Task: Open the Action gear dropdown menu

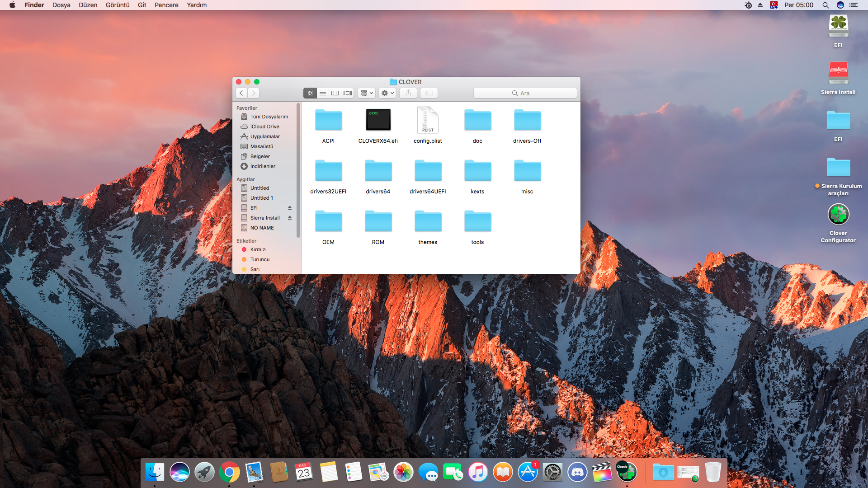Action: tap(387, 93)
